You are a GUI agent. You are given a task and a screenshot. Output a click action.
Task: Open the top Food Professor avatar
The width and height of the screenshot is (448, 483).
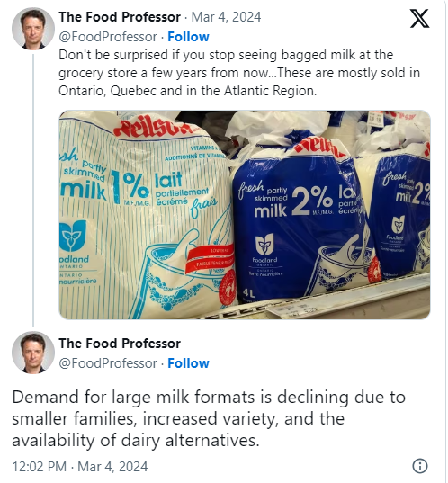pos(33,29)
